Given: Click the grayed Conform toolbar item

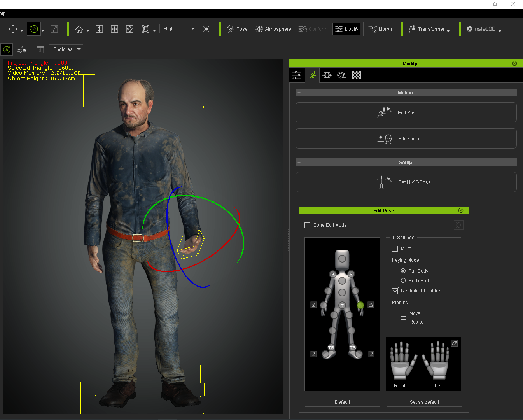Looking at the screenshot, I should coord(313,29).
